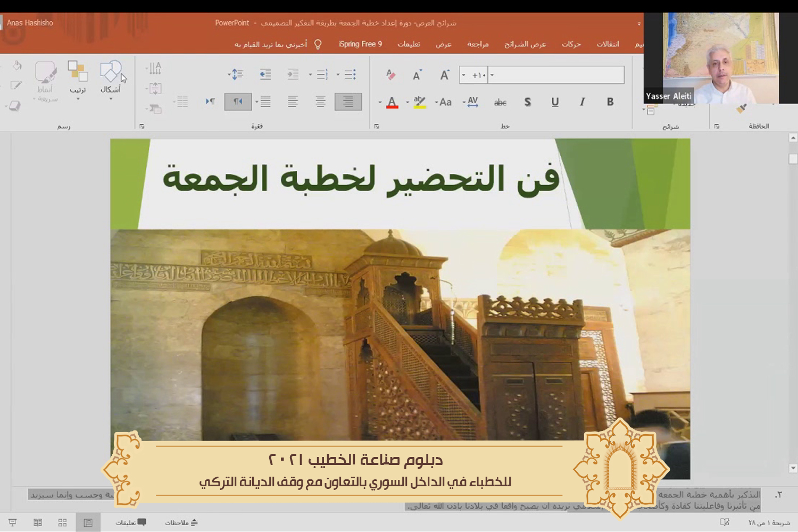Click the increase indent icon in the paragraph group

pyautogui.click(x=265, y=74)
